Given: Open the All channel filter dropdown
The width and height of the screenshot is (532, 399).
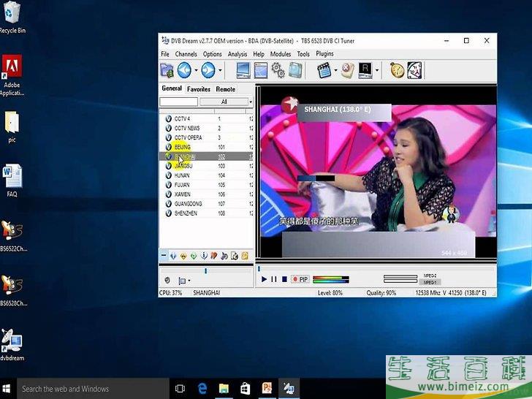Looking at the screenshot, I should (x=226, y=102).
